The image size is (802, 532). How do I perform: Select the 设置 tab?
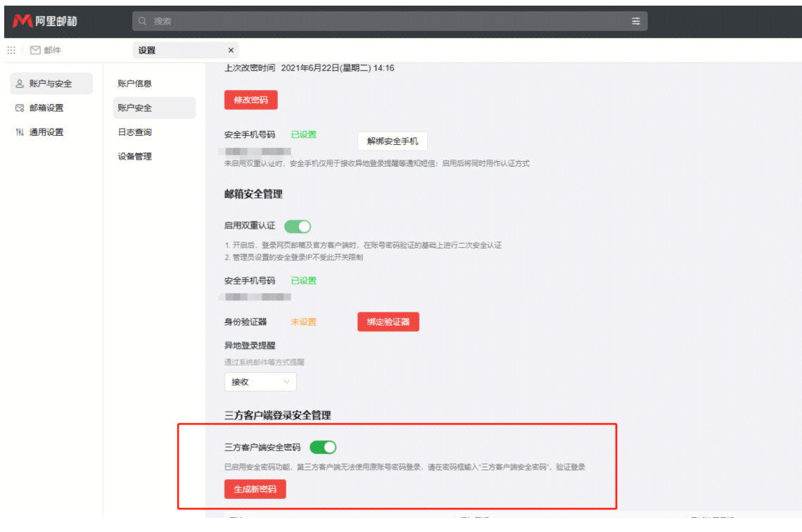click(x=185, y=50)
